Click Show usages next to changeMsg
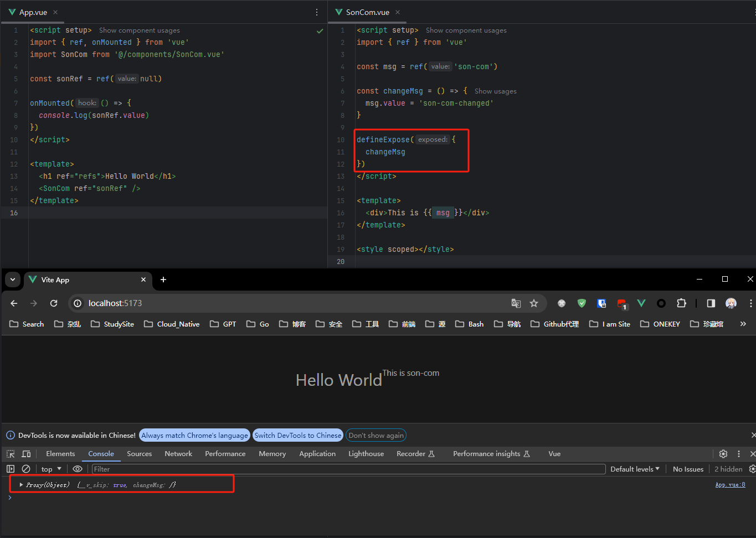The height and width of the screenshot is (538, 756). pos(496,91)
